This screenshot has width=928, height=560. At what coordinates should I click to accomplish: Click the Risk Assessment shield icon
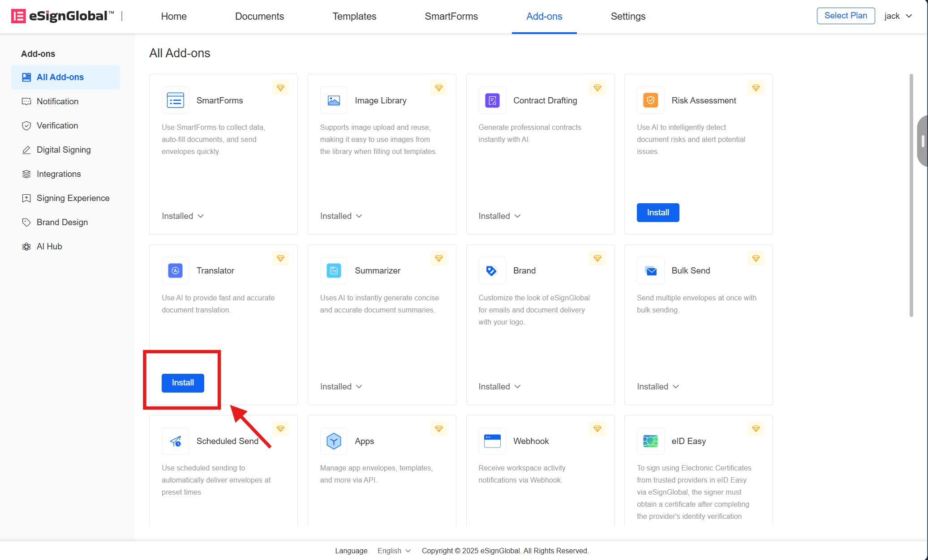[x=650, y=100]
